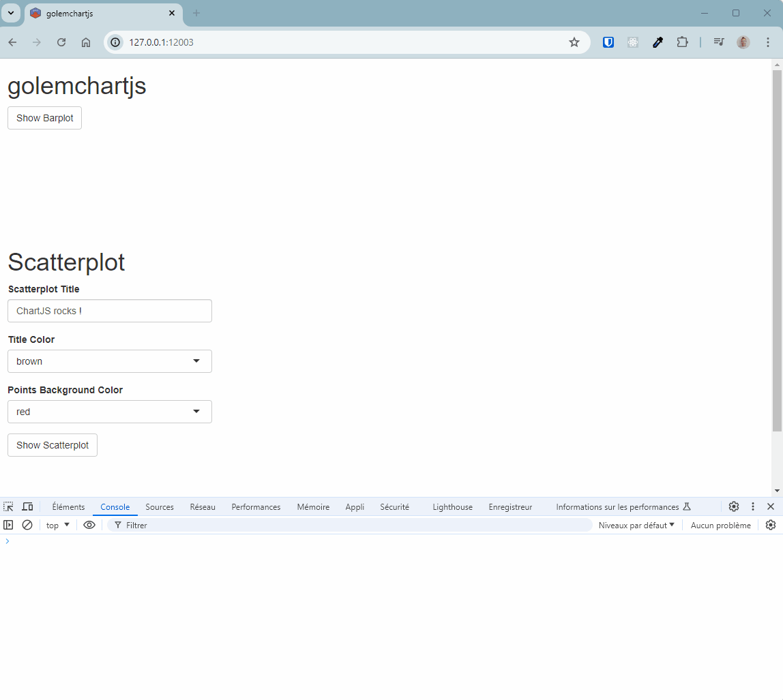783x700 pixels.
Task: Go back using the browser back arrow
Action: (x=12, y=42)
